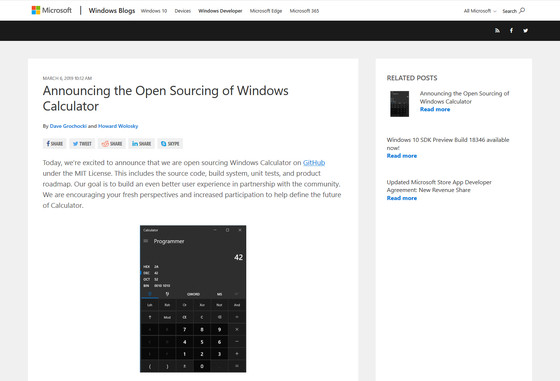Share the article on Facebook
560x381 pixels.
point(55,144)
